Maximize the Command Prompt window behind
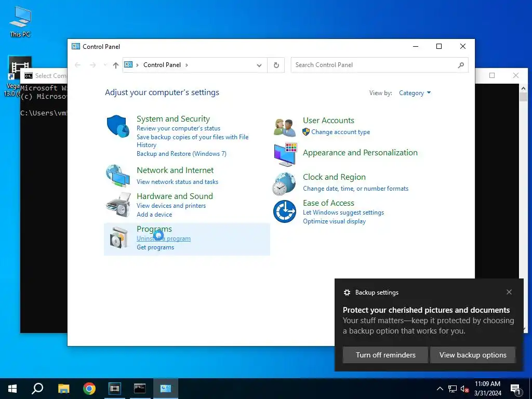 492,75
